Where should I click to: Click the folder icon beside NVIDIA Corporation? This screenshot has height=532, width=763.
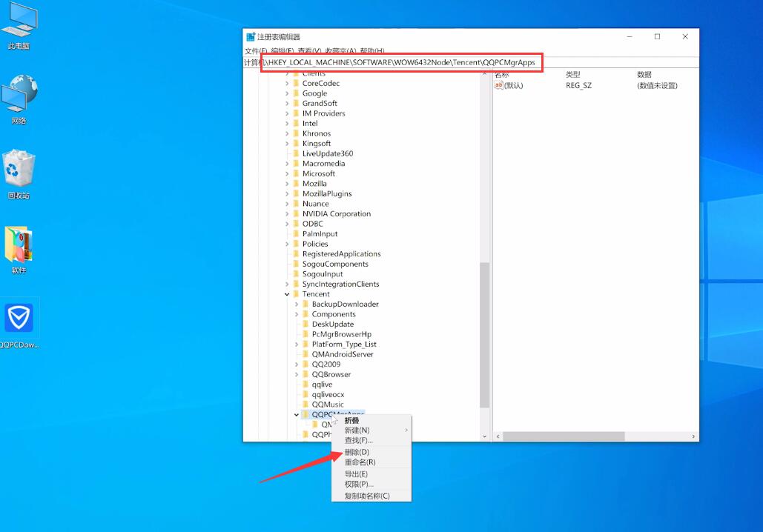click(296, 213)
